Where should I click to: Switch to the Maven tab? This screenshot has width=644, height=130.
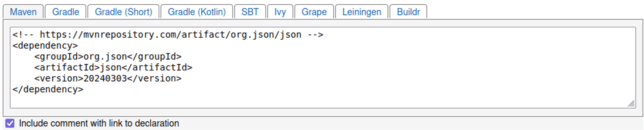click(23, 12)
